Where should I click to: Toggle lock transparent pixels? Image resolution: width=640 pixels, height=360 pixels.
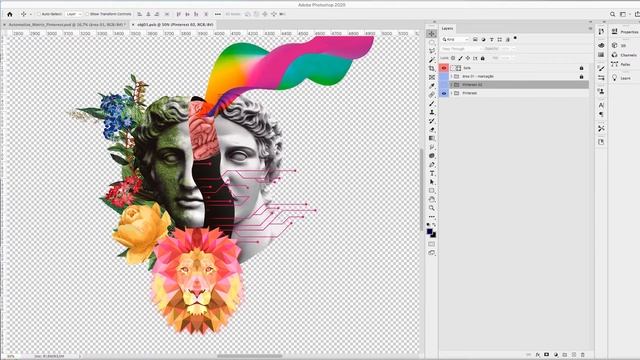(453, 58)
